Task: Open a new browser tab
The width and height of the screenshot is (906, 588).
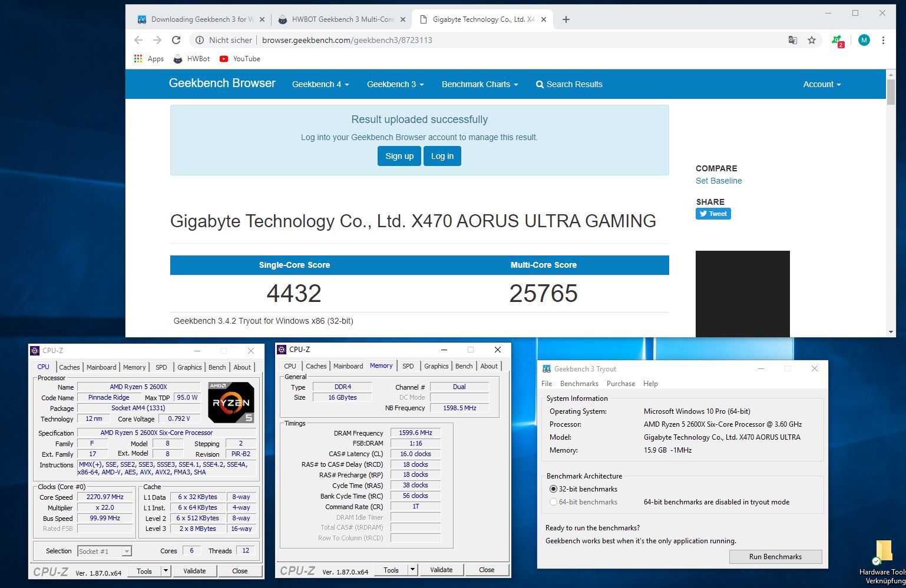Action: click(x=566, y=19)
